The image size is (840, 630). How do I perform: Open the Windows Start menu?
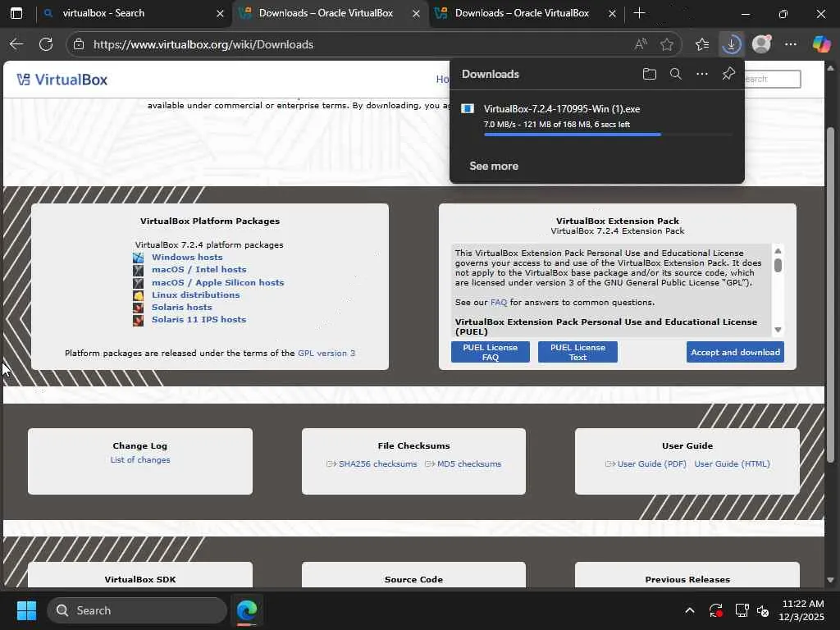point(26,610)
